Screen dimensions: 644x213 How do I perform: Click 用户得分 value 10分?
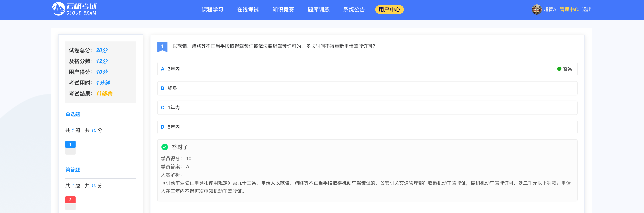(x=102, y=72)
